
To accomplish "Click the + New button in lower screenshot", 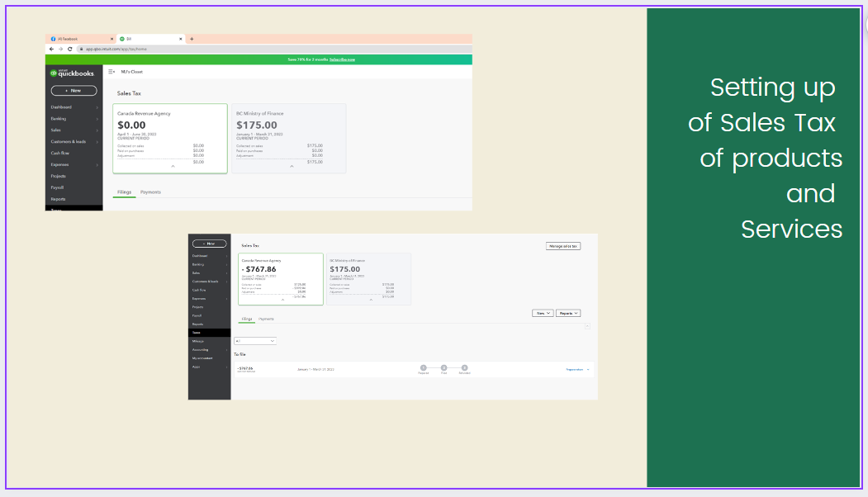I will coord(209,244).
